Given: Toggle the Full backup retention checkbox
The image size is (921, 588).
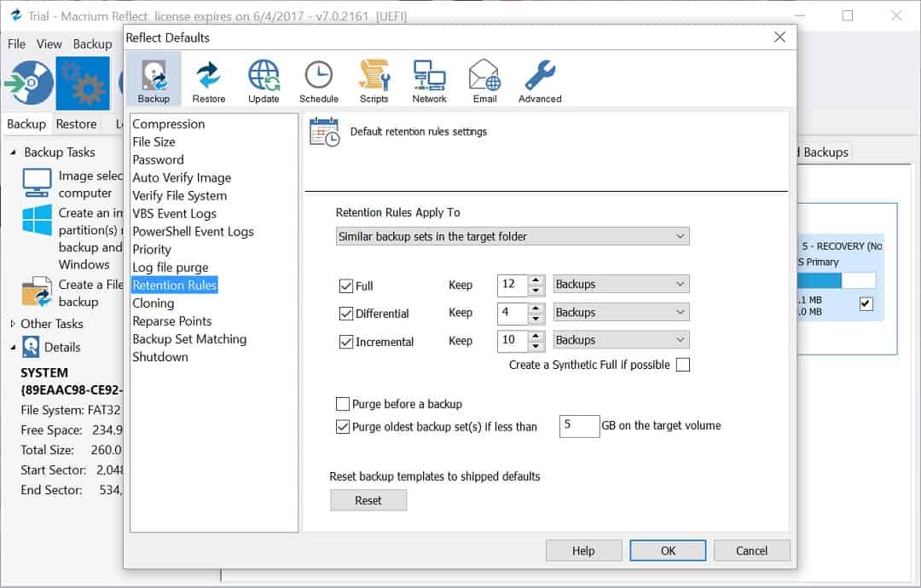Looking at the screenshot, I should tap(345, 285).
